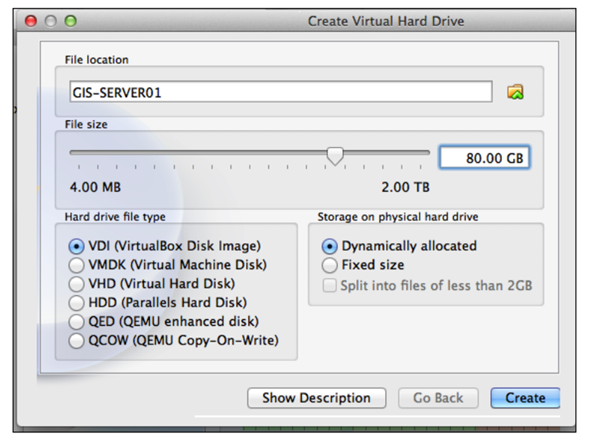Select QCOW (QEMU Copy-On-Write) format

(x=75, y=341)
